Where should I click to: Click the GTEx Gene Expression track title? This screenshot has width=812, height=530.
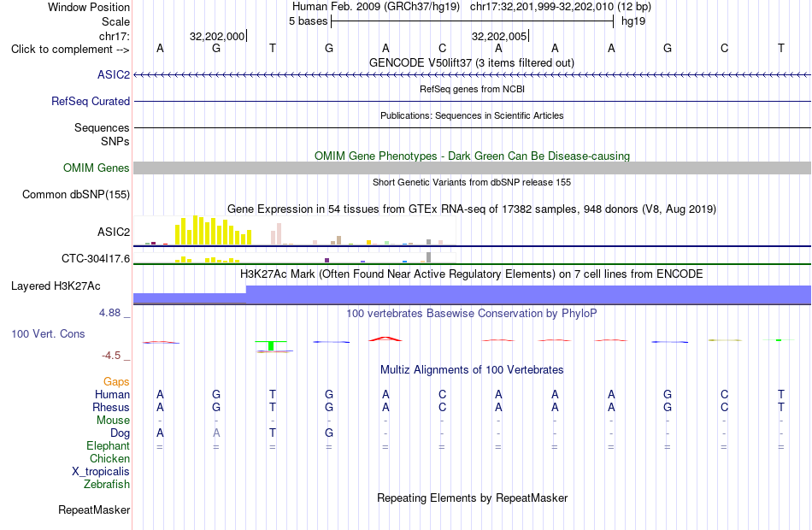(472, 209)
